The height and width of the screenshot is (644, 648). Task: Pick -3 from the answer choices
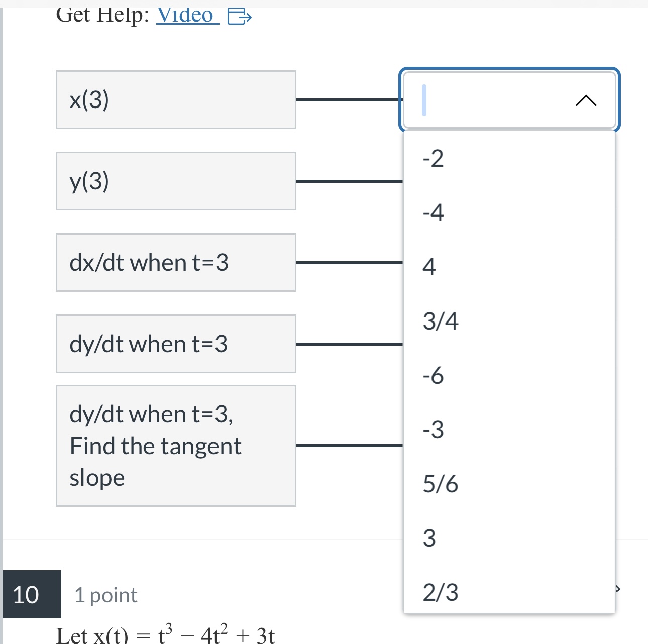click(x=433, y=431)
